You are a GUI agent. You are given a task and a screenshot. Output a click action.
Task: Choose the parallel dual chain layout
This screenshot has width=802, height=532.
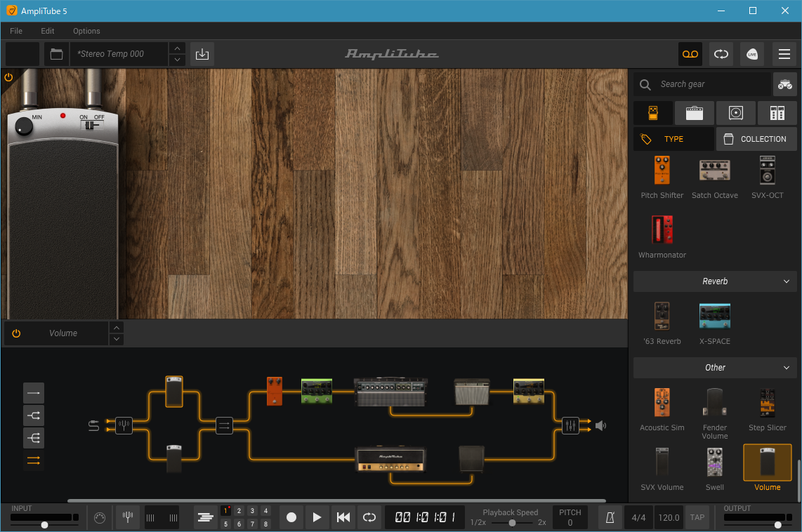click(x=34, y=461)
